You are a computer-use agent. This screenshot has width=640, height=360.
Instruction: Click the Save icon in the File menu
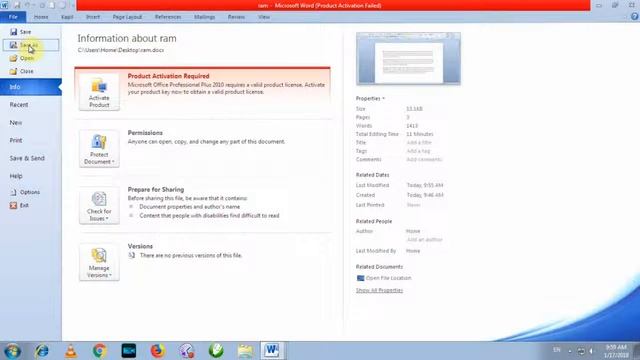click(13, 32)
